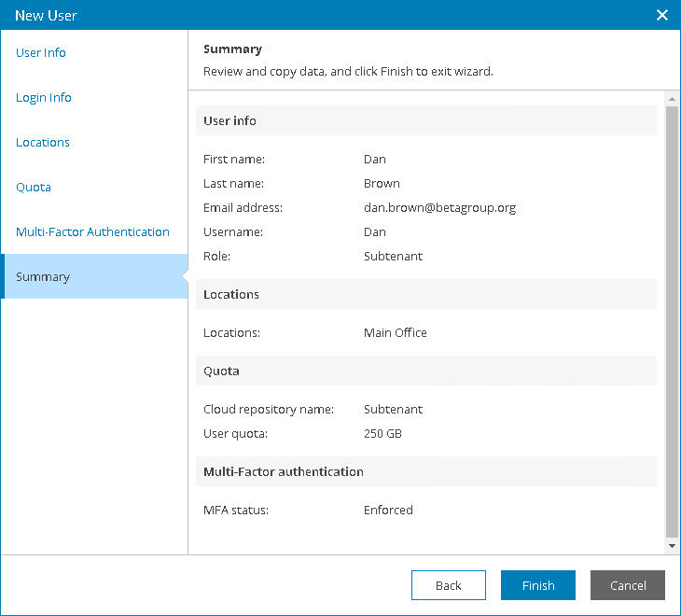
Task: Click the email address dan.brown@betagroup.org
Action: 439,208
